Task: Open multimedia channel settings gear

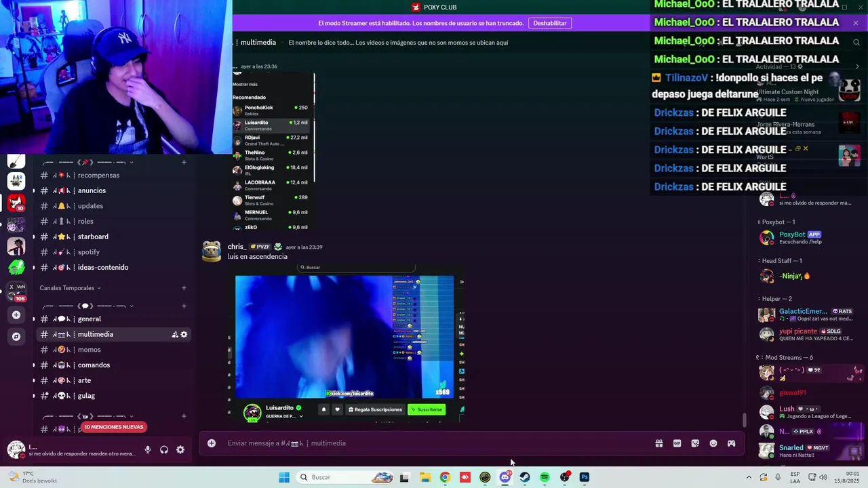Action: coord(184,334)
